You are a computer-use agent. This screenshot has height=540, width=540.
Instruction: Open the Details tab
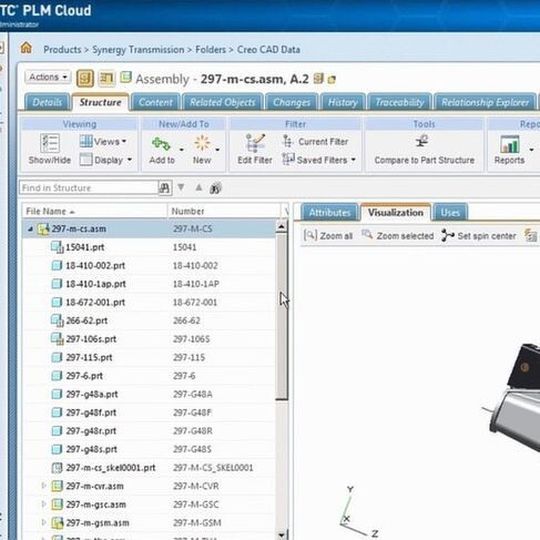click(47, 102)
